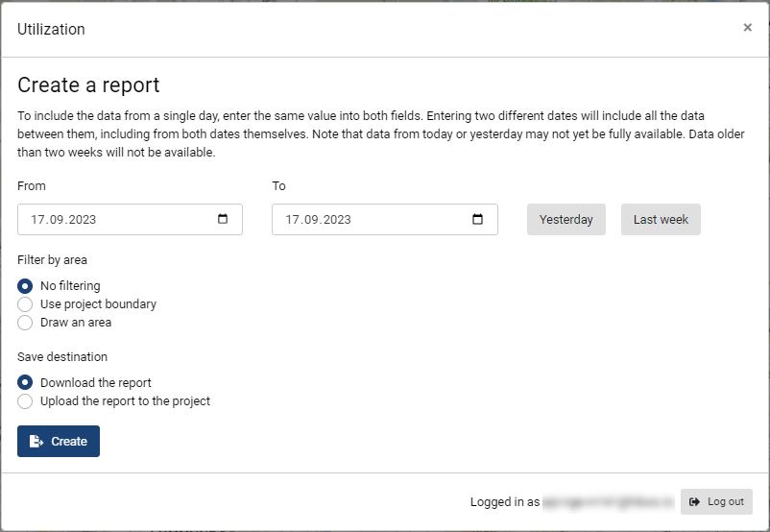Click the day segment in To date field
The width and height of the screenshot is (770, 532).
tap(293, 220)
